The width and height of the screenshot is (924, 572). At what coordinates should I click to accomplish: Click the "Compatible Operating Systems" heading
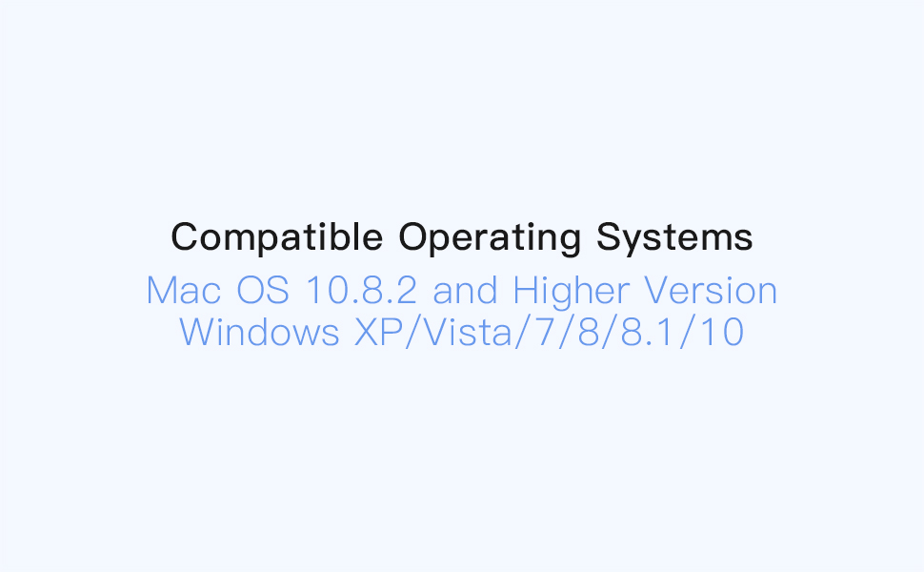coord(461,237)
